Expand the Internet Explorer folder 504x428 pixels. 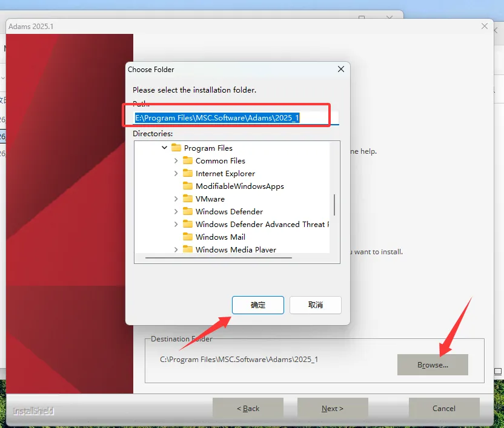pos(176,174)
